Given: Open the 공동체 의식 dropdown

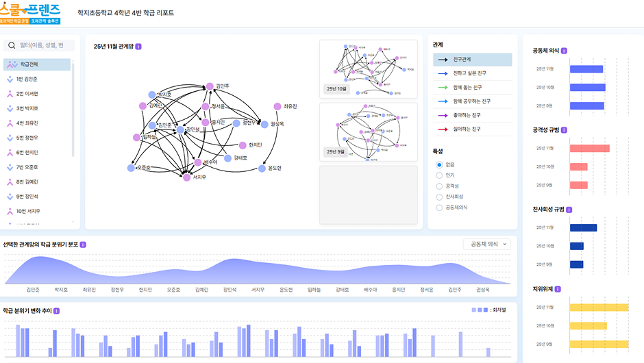Looking at the screenshot, I should click(x=486, y=244).
